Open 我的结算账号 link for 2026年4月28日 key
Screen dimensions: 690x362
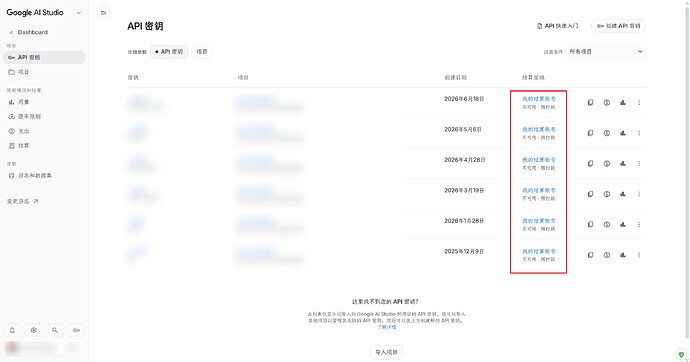pos(539,160)
